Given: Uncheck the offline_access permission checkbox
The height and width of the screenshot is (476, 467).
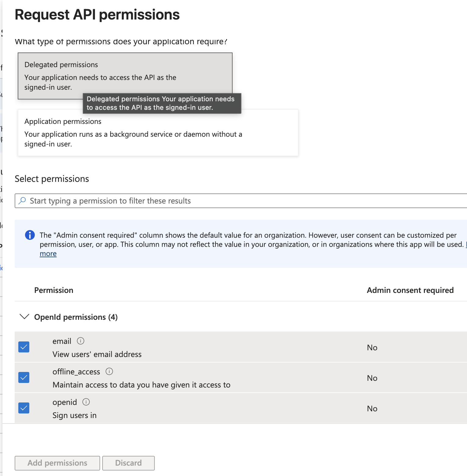Looking at the screenshot, I should coord(24,377).
